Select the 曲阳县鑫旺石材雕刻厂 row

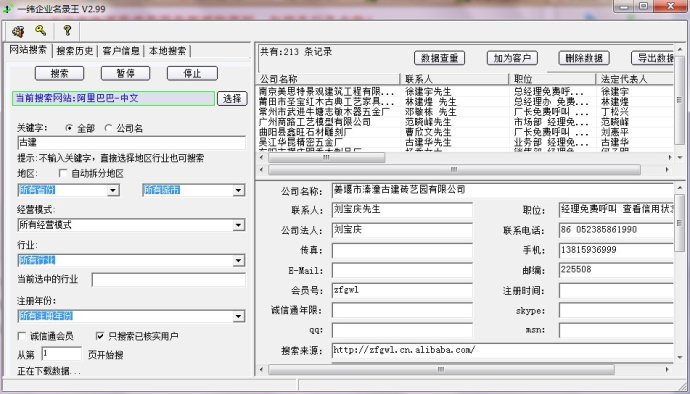pyautogui.click(x=465, y=132)
